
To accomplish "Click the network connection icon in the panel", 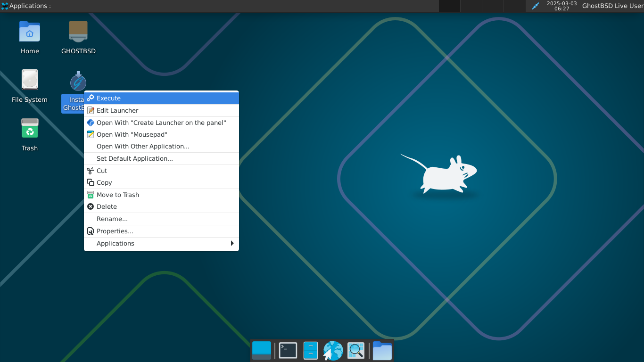I will pos(535,6).
